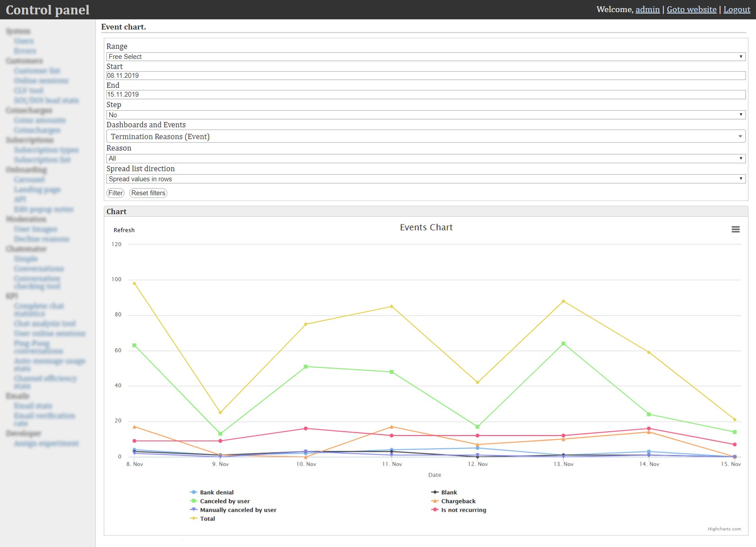
Task: Open the Step dropdown set to No
Action: 425,115
